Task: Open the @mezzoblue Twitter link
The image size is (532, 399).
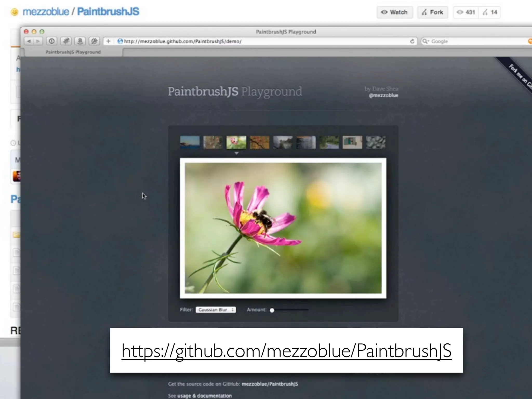Action: [384, 95]
